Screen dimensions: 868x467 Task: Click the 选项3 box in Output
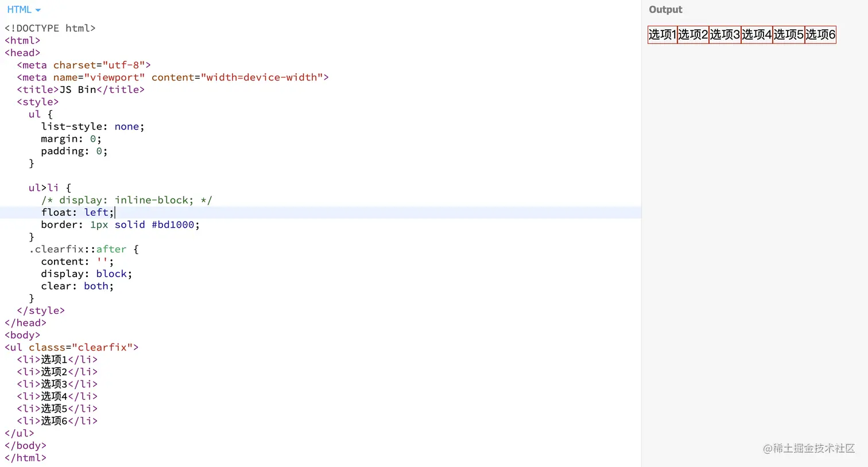[x=725, y=34]
